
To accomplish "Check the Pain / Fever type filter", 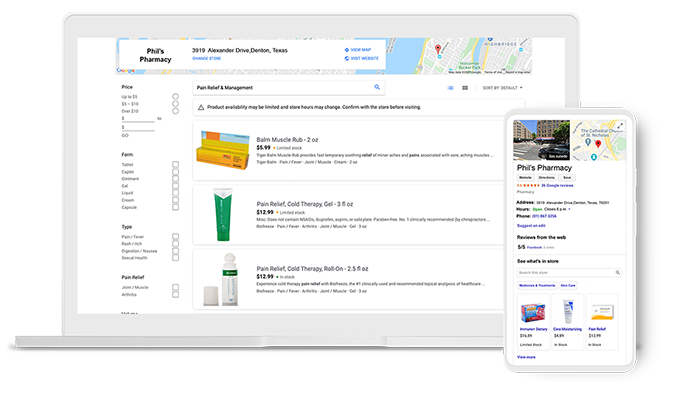I will click(175, 237).
